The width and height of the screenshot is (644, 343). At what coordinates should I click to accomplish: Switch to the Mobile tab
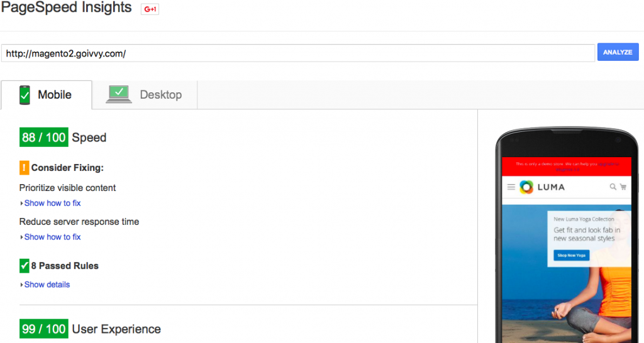[x=47, y=95]
